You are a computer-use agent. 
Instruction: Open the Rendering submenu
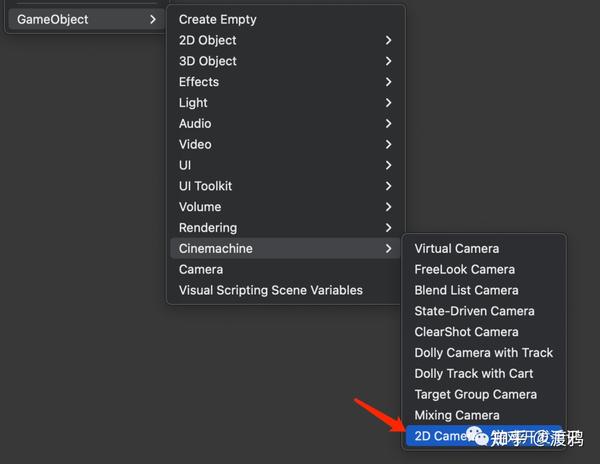point(208,228)
